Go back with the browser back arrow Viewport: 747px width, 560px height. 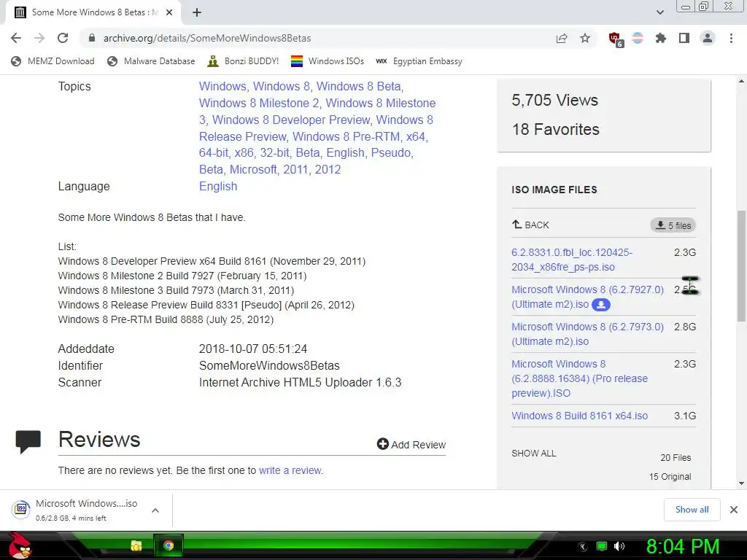(16, 38)
